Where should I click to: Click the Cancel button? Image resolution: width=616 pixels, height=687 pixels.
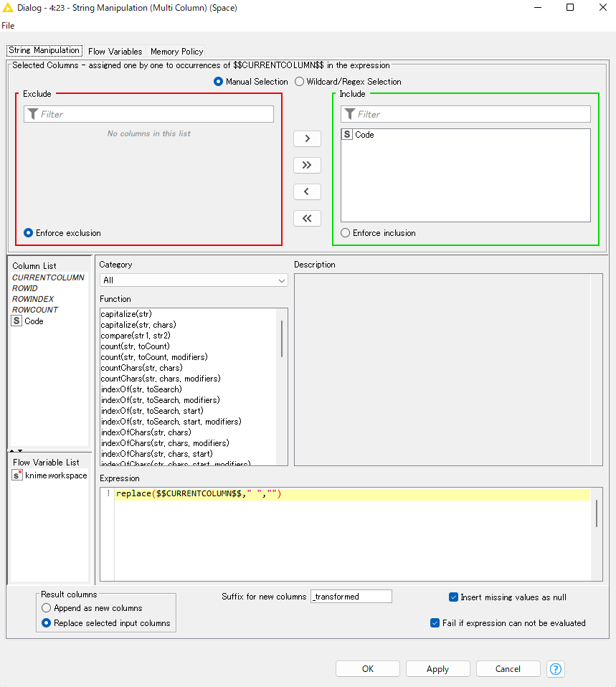pyautogui.click(x=508, y=668)
